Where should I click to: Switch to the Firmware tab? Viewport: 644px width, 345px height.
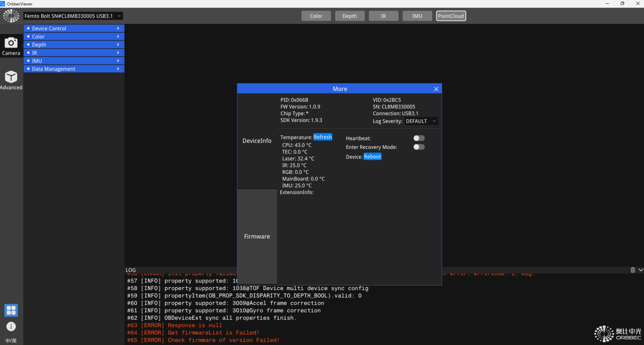coord(257,236)
